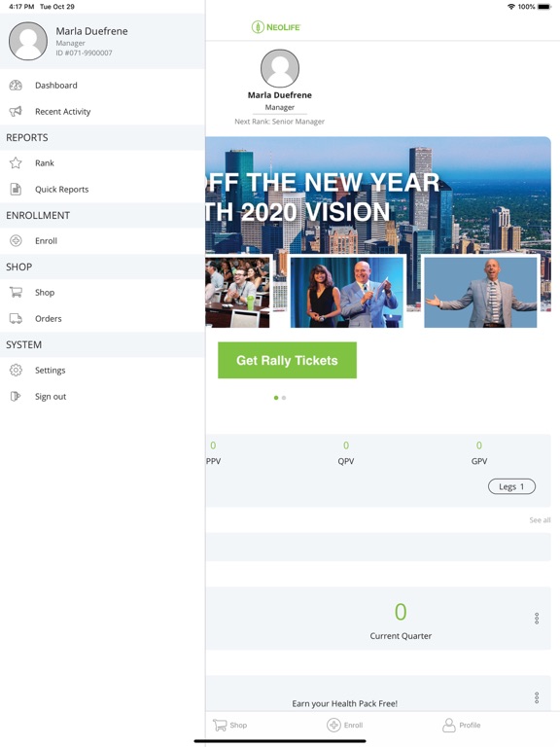This screenshot has width=560, height=747.
Task: Select Shop in the side menu
Action: 102,292
